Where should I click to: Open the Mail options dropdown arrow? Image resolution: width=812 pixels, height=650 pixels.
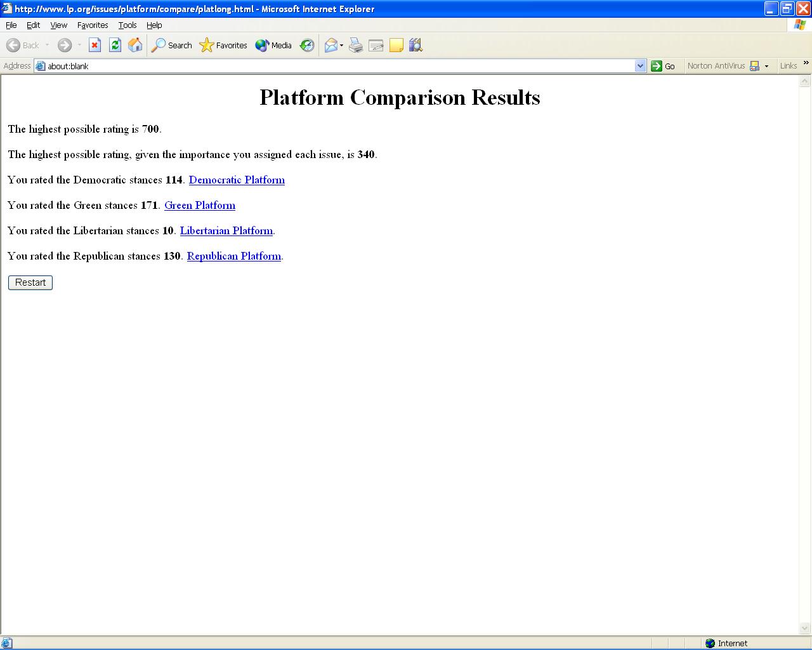coord(341,45)
